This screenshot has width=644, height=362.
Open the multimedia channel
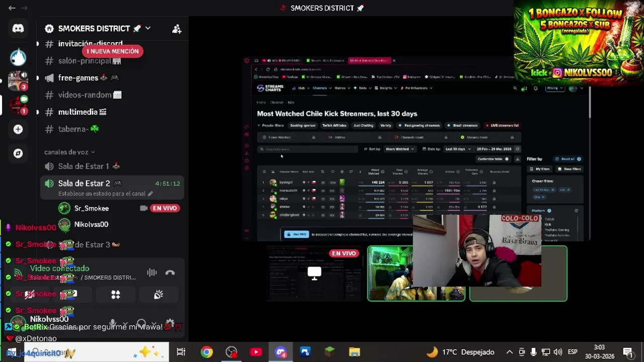coord(82,112)
